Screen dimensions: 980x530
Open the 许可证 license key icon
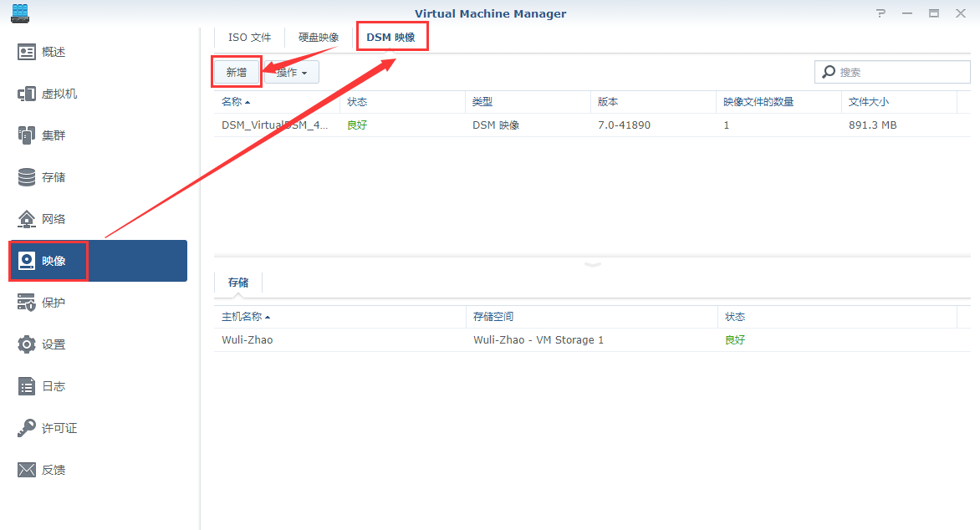point(26,428)
